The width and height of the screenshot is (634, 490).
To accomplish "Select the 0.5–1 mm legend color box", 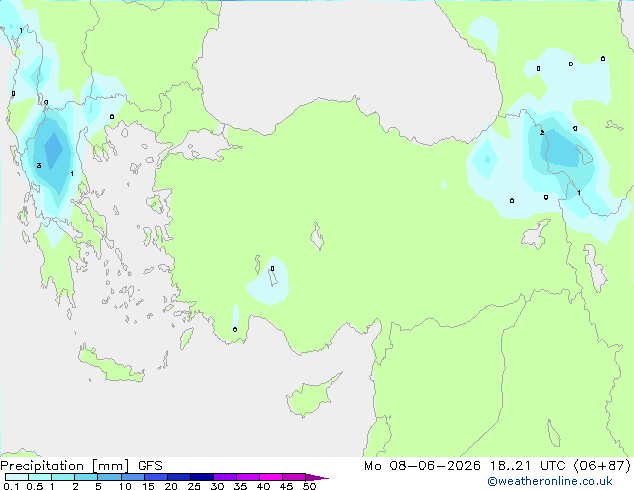I will (40, 477).
